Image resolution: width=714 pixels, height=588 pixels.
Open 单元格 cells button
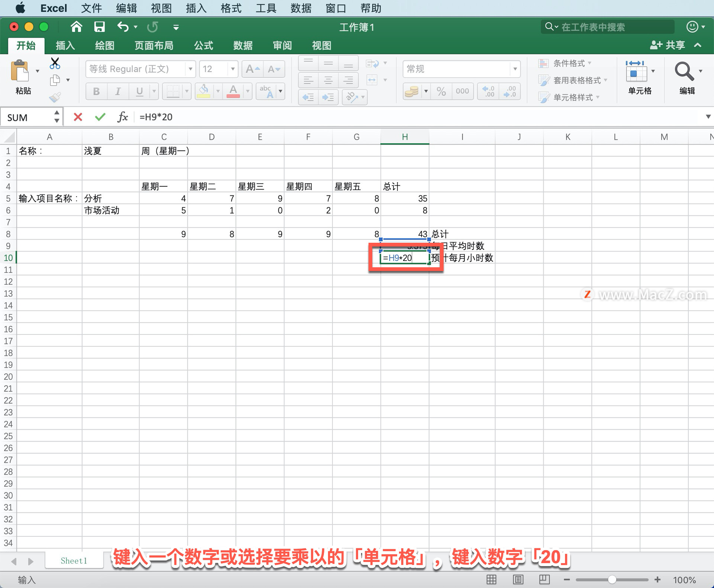(x=640, y=77)
